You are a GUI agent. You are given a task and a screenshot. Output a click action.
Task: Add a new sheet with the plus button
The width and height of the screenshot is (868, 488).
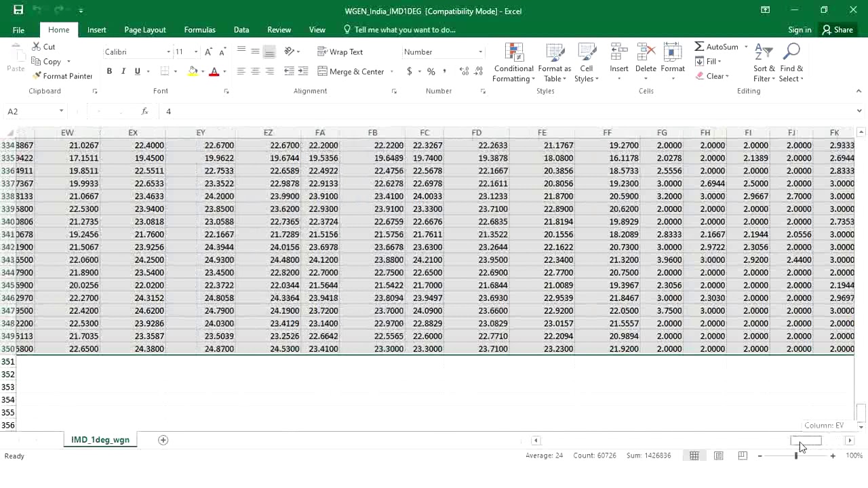(x=163, y=440)
